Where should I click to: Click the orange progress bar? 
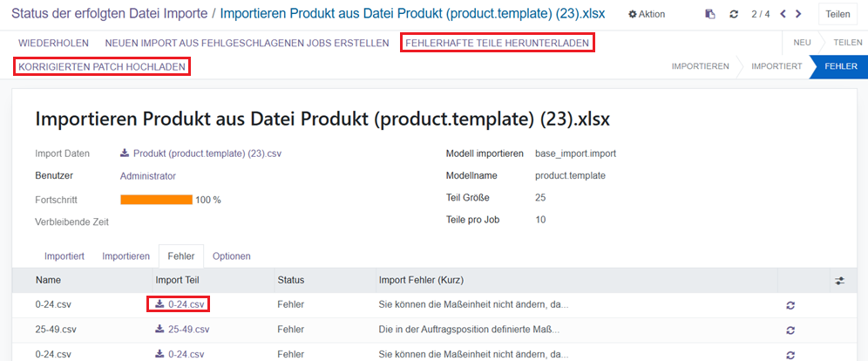[x=156, y=200]
